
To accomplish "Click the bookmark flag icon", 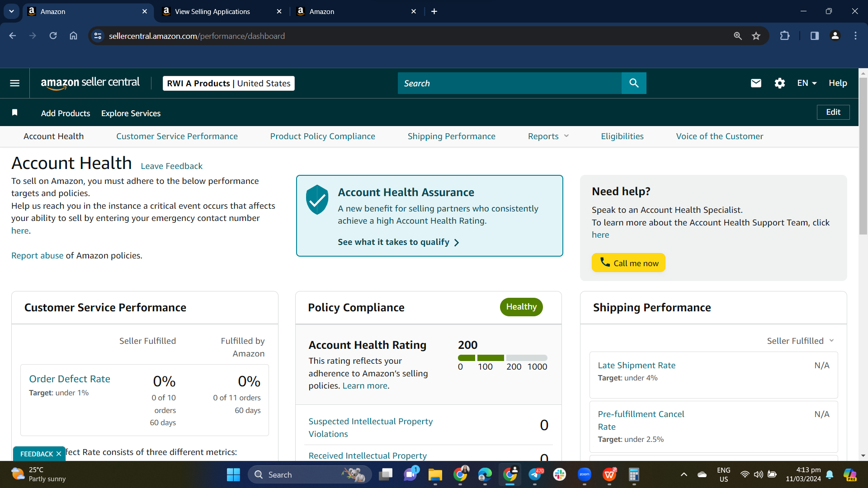I will click(x=14, y=113).
